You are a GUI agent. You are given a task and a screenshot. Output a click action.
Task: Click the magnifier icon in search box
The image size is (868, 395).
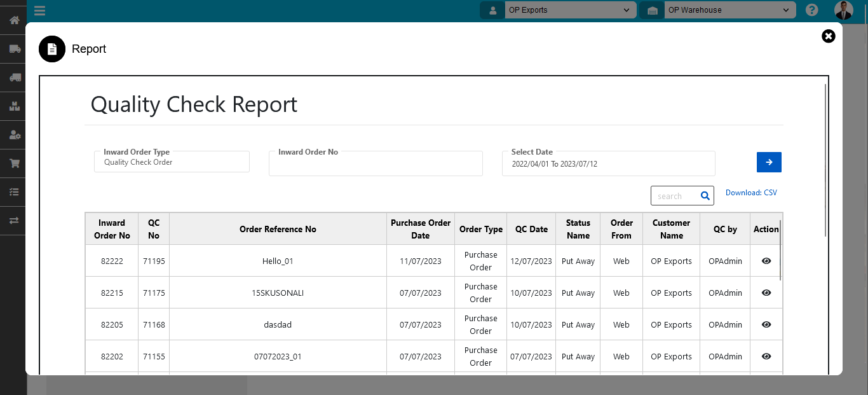pyautogui.click(x=705, y=196)
